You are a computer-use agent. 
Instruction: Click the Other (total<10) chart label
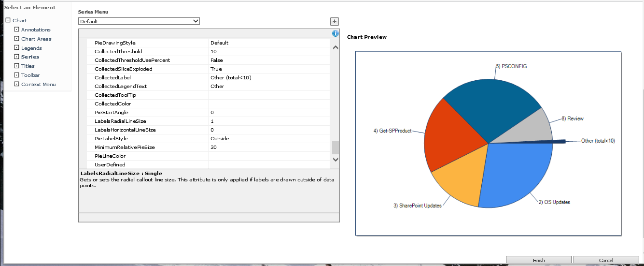pos(598,141)
